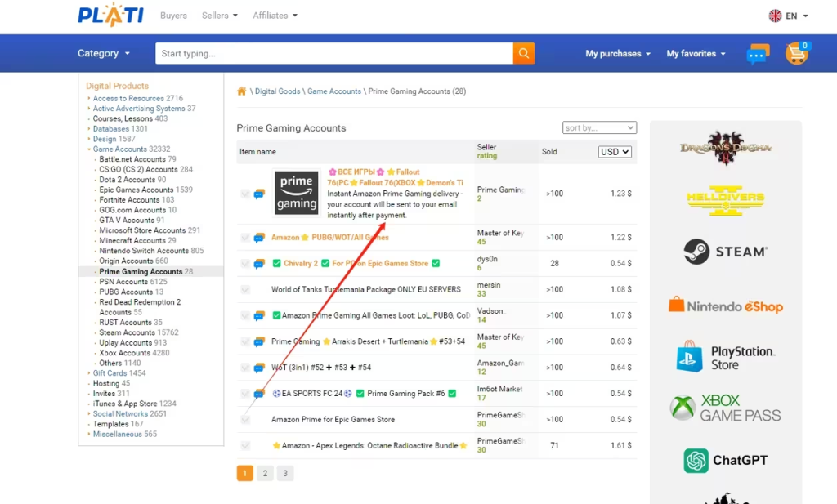Tick checkbox for Amazon Prime for Epic Games Store
Image resolution: width=837 pixels, height=504 pixels.
coord(245,420)
